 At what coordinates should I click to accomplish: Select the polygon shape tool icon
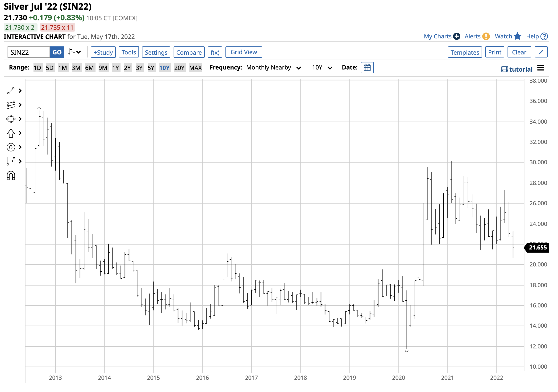click(x=11, y=119)
